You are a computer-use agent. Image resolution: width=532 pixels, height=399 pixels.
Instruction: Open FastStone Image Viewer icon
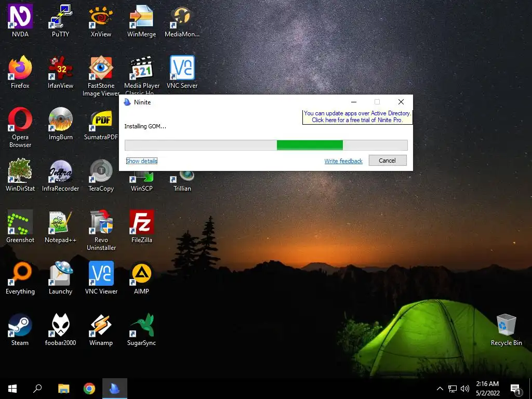point(101,75)
